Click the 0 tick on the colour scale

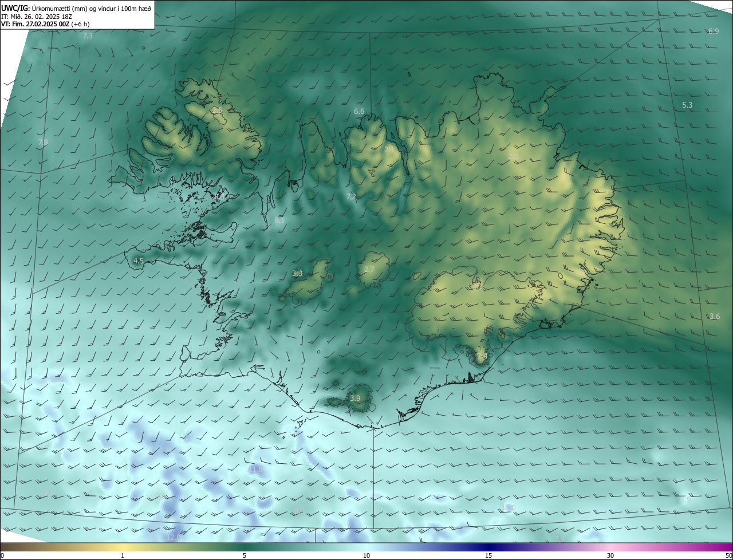click(2, 555)
